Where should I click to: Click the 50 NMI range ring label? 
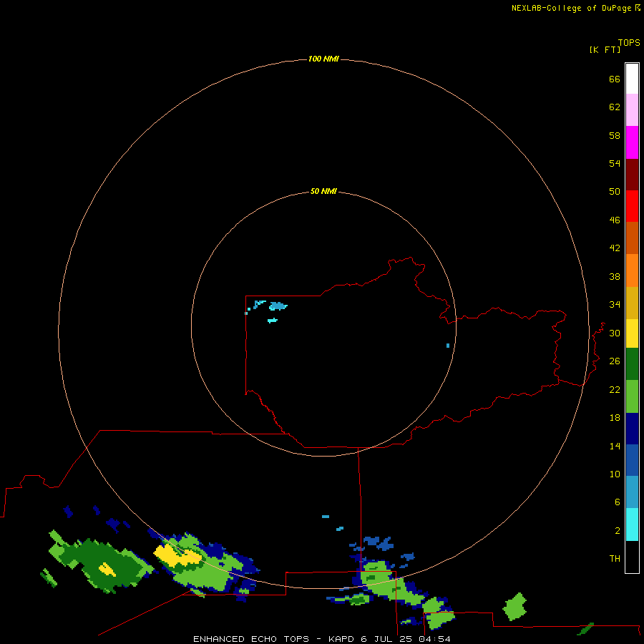click(323, 191)
